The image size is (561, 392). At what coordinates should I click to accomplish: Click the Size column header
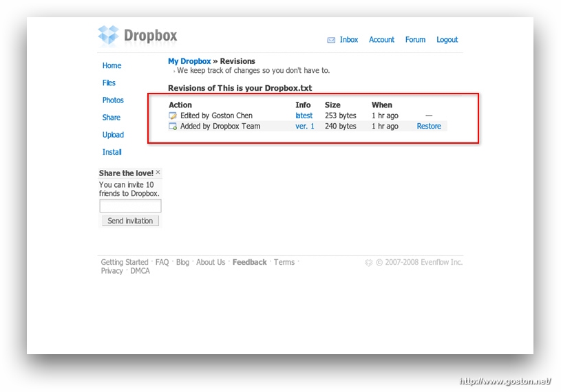332,105
